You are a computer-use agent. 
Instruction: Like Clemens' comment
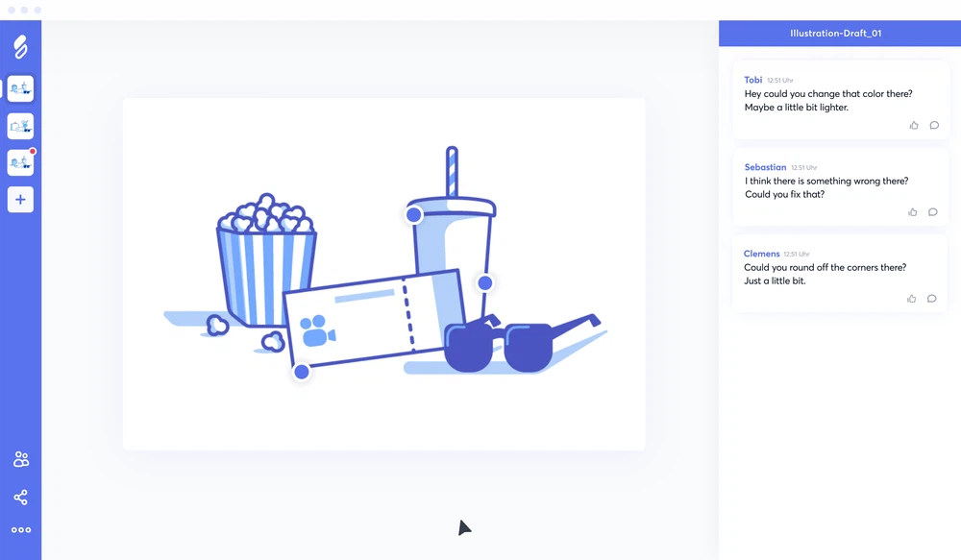tap(911, 299)
